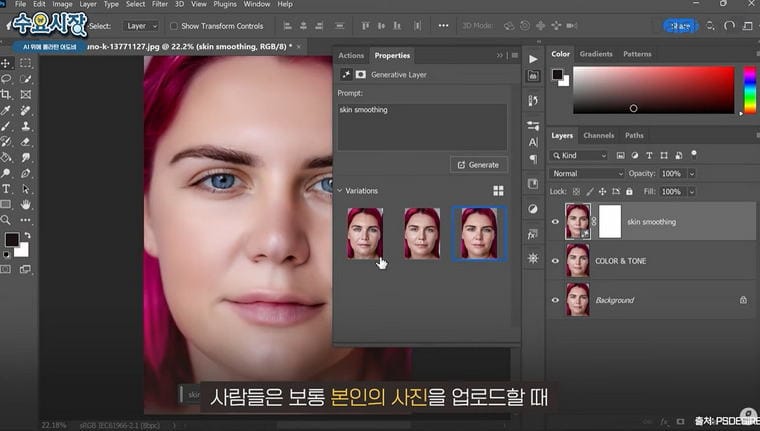Select the Move tool
The width and height of the screenshot is (760, 431).
(x=6, y=63)
